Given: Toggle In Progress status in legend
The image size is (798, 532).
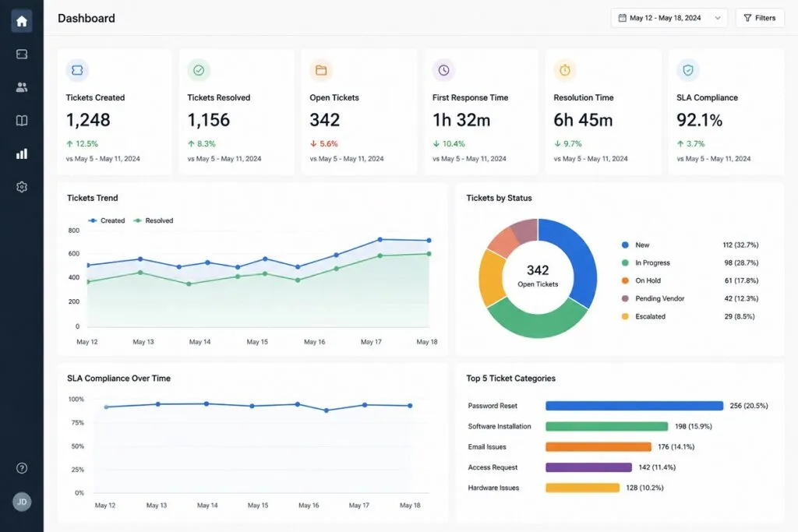Looking at the screenshot, I should [x=646, y=263].
